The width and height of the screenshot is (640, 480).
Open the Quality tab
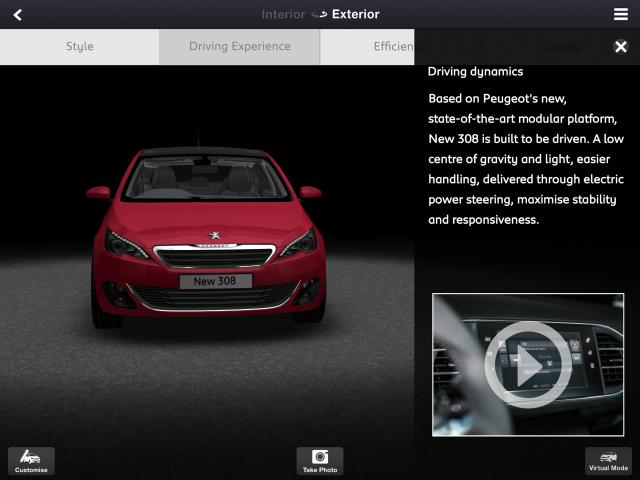tap(560, 46)
